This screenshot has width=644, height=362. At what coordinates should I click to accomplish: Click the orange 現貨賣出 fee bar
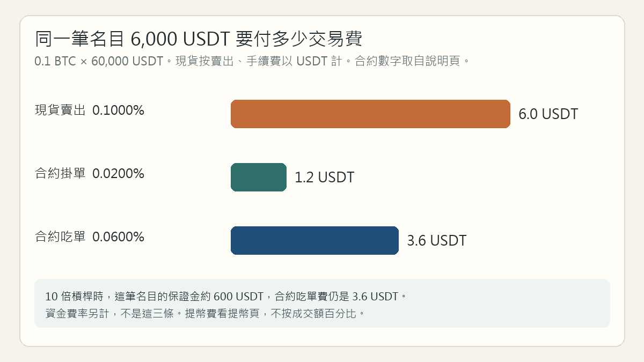[370, 114]
